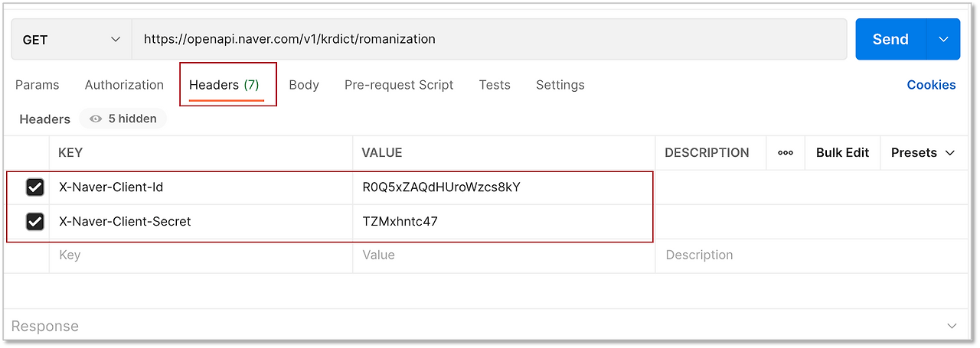Screen dimensions: 980x348
Task: Open the three-dots column options menu
Action: (786, 152)
